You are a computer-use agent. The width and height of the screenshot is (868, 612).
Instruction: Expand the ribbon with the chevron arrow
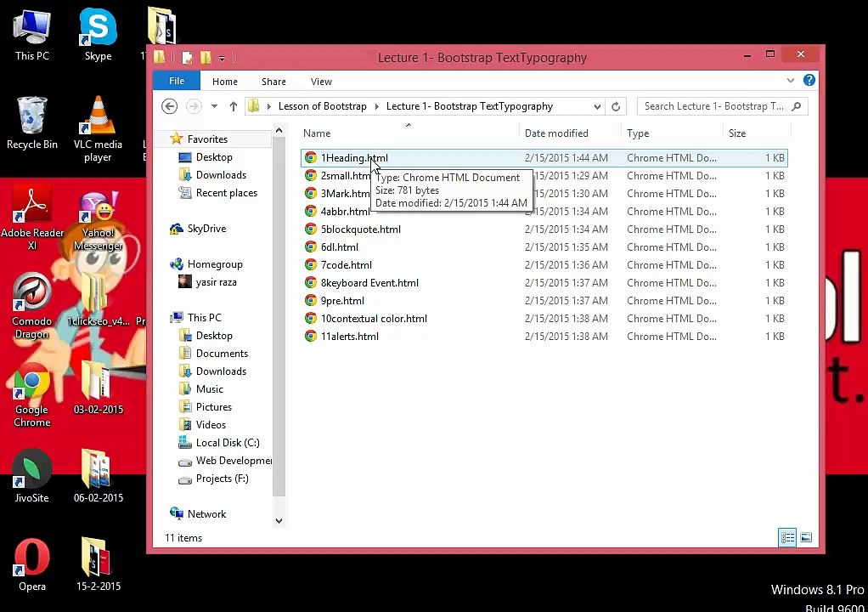pos(791,80)
